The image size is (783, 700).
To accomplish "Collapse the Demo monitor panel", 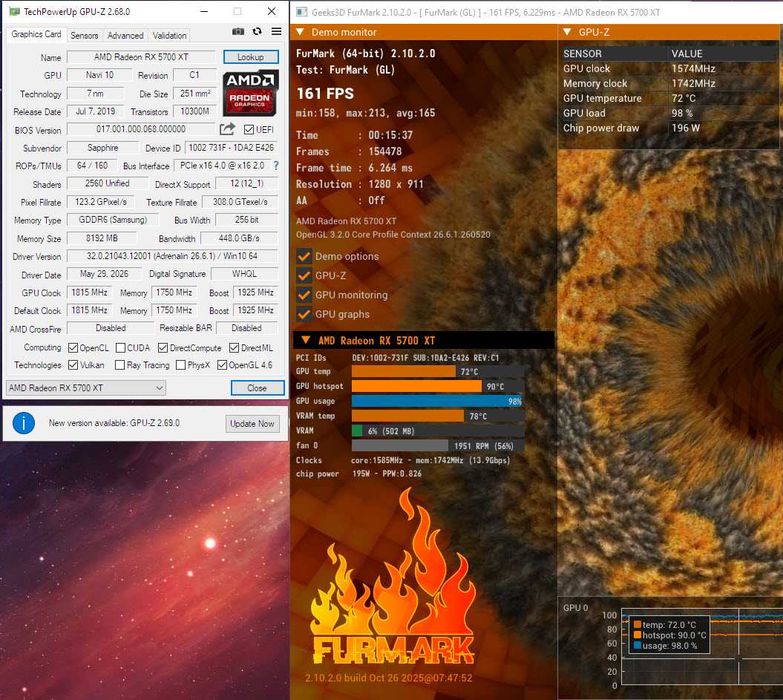I will pos(300,32).
